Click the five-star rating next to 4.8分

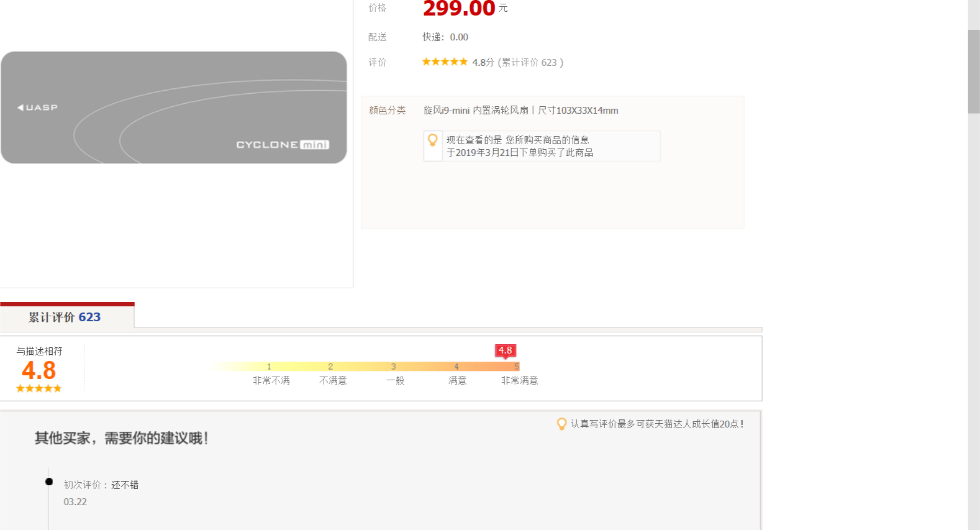click(445, 62)
